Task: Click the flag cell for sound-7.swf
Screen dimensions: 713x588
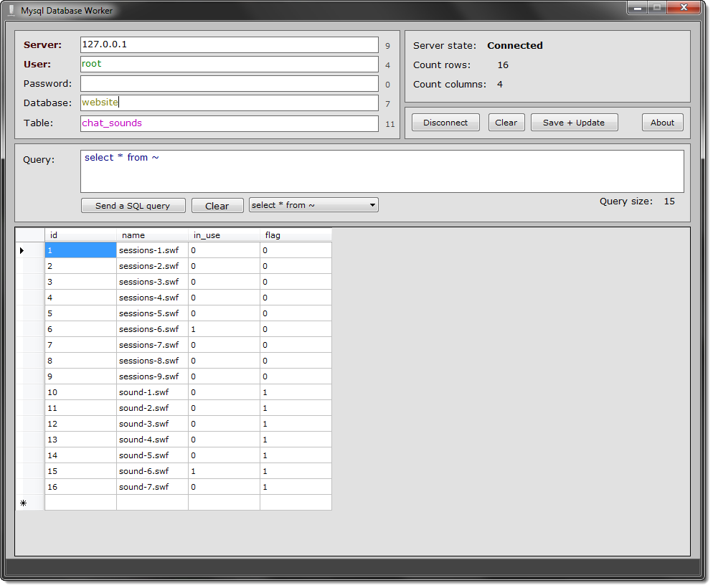Action: click(295, 487)
